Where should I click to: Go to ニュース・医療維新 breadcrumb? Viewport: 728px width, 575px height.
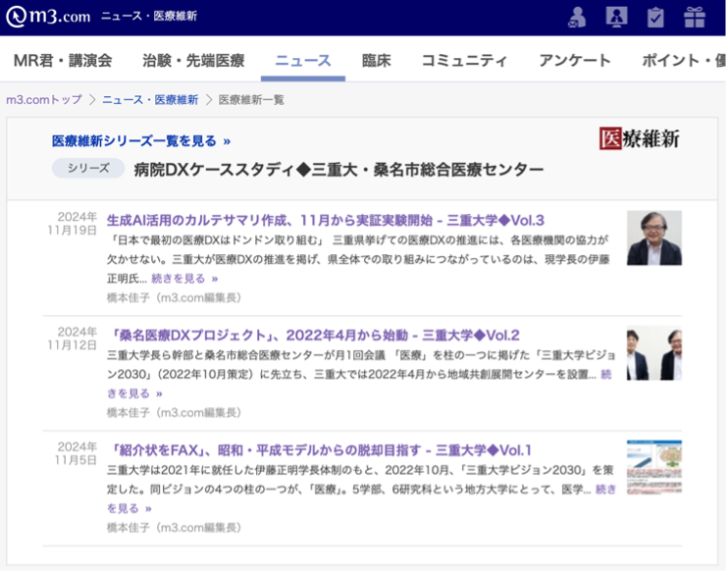(x=150, y=99)
